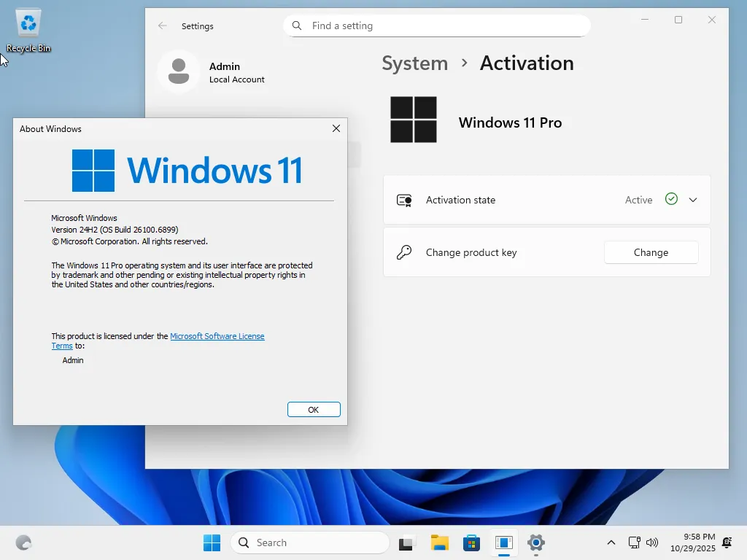This screenshot has width=747, height=560.
Task: Click the key icon beside Change product key
Action: 404,252
